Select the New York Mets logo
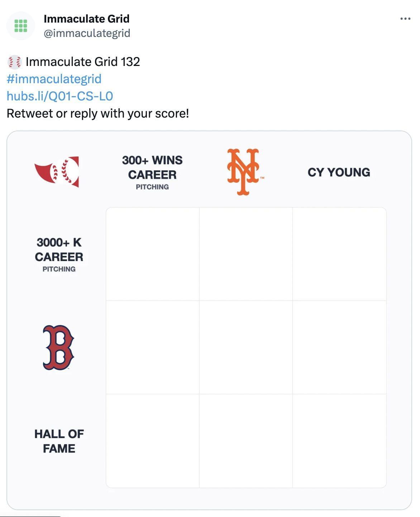This screenshot has height=517, width=420. 244,172
